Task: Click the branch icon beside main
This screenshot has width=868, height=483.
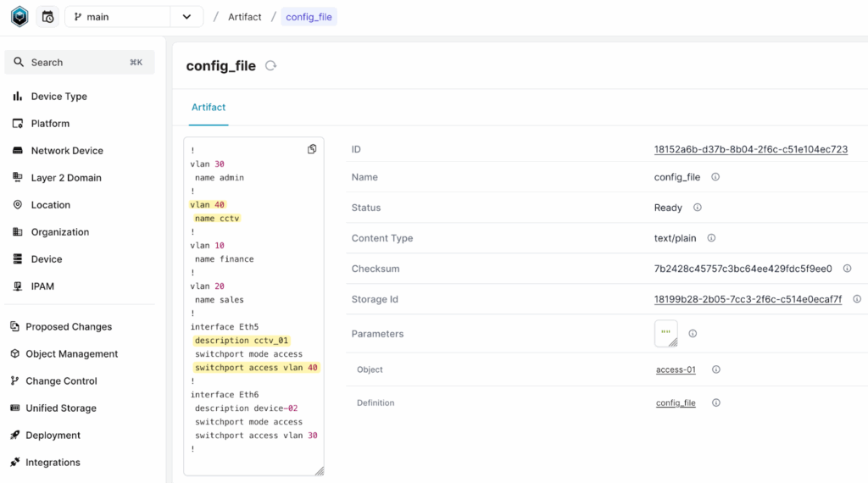Action: [77, 17]
